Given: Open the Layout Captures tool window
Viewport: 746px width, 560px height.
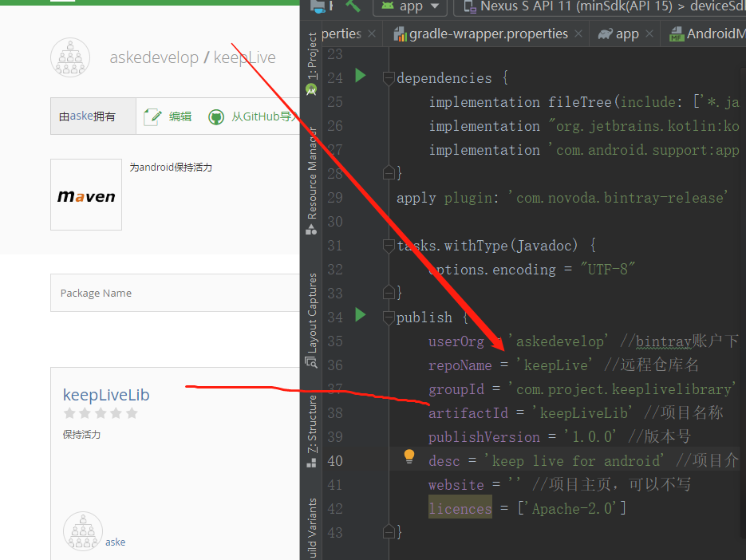Looking at the screenshot, I should click(x=312, y=313).
